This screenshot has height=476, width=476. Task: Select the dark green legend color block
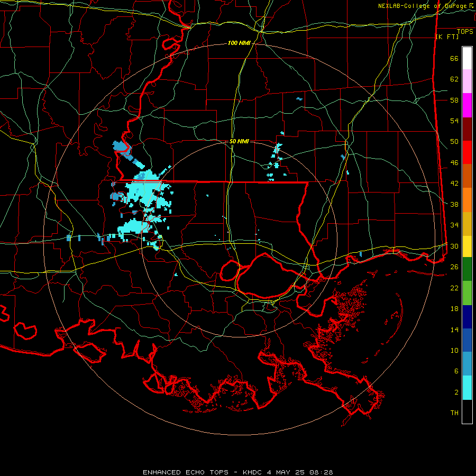(467, 269)
